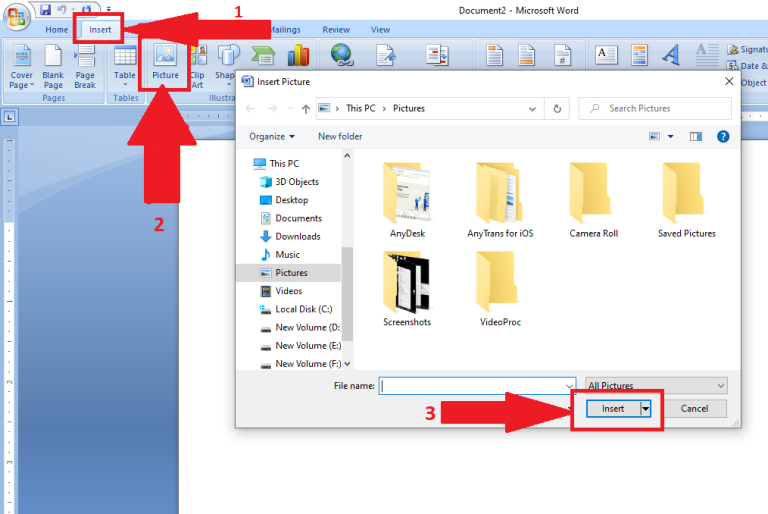Create a New folder
This screenshot has width=768, height=514.
click(340, 136)
